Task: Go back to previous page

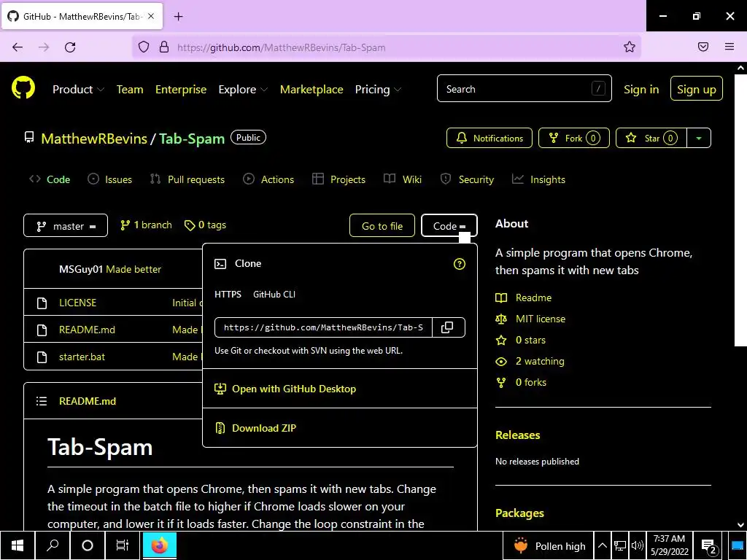Action: 18,47
